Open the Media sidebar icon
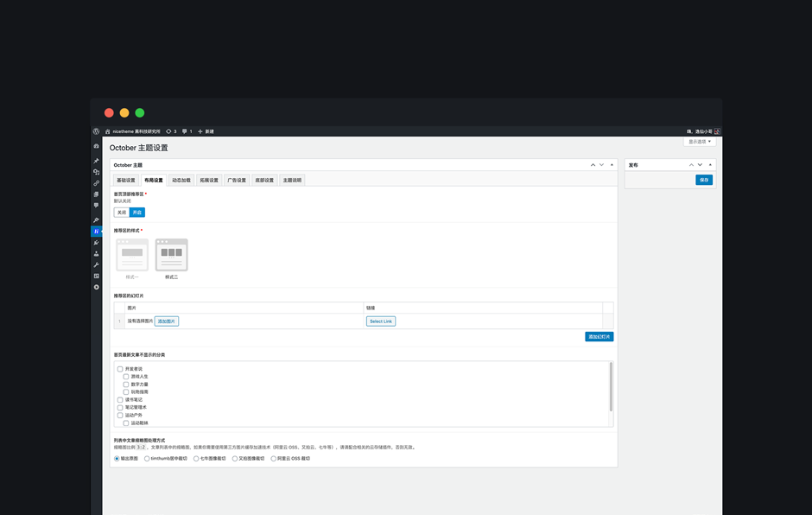 coord(97,172)
